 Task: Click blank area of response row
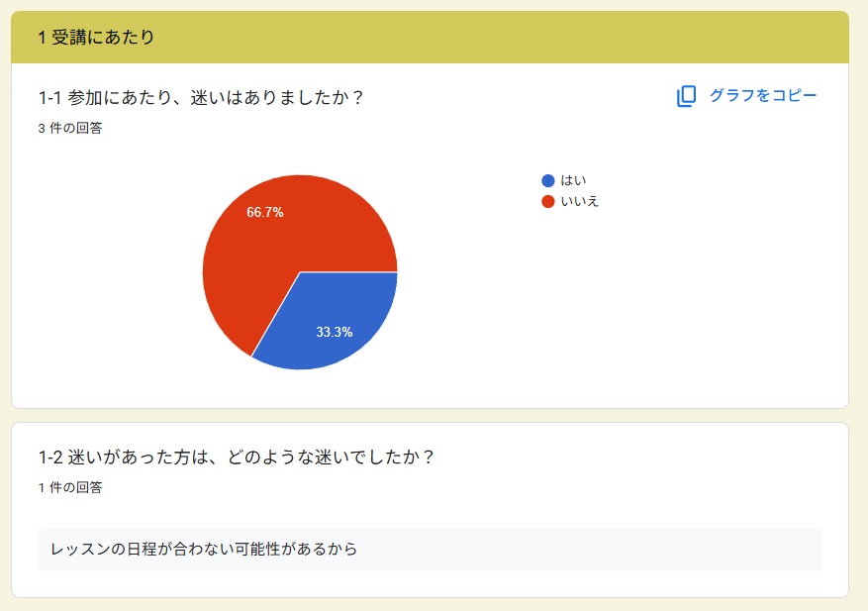tap(609, 549)
